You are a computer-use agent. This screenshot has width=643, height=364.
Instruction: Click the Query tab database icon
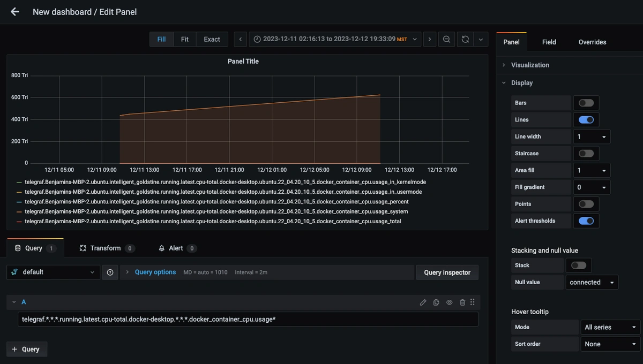click(x=18, y=248)
